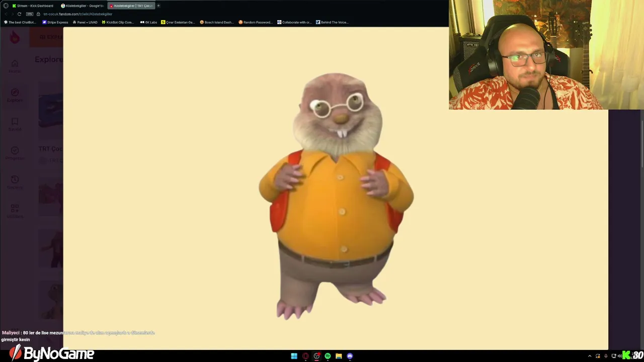
Task: Open the Windows Start menu
Action: tap(294, 356)
